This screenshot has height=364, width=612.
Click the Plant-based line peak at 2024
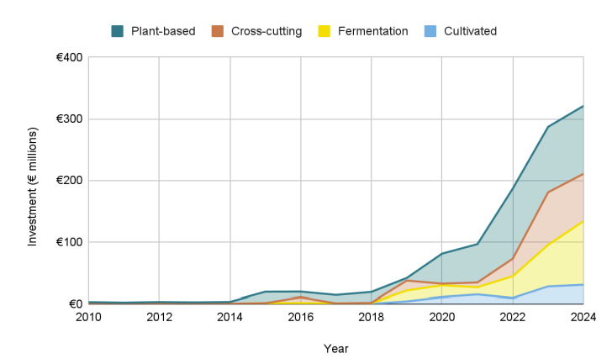click(583, 107)
